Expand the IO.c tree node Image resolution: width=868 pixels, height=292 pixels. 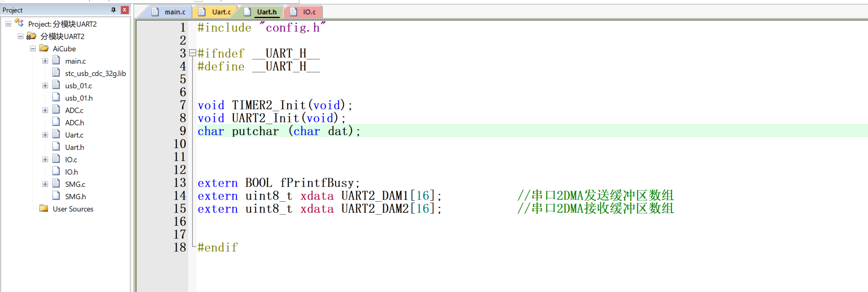pyautogui.click(x=45, y=159)
